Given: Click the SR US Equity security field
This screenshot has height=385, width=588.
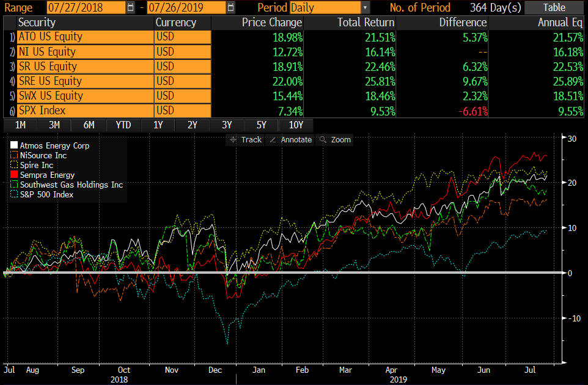Looking at the screenshot, I should [86, 67].
